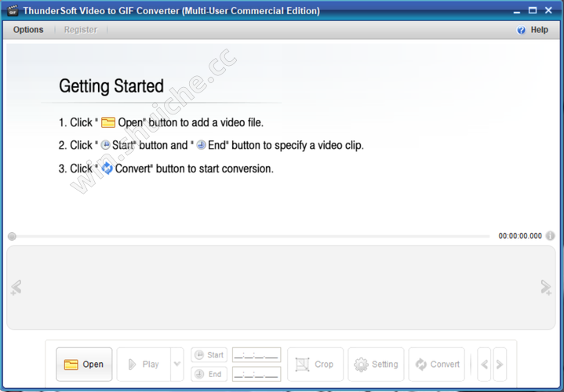564x392 pixels.
Task: Click the application logo in title bar
Action: (13, 11)
